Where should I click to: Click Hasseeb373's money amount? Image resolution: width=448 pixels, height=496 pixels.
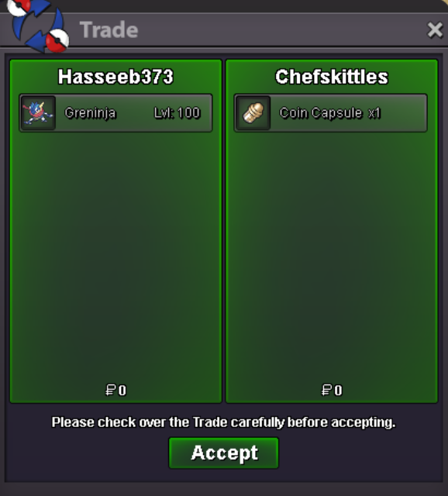click(115, 390)
